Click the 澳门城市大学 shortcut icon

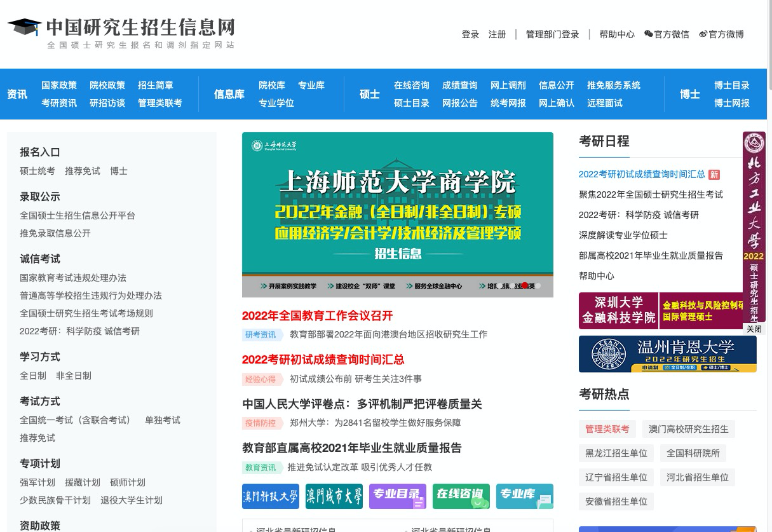point(334,496)
